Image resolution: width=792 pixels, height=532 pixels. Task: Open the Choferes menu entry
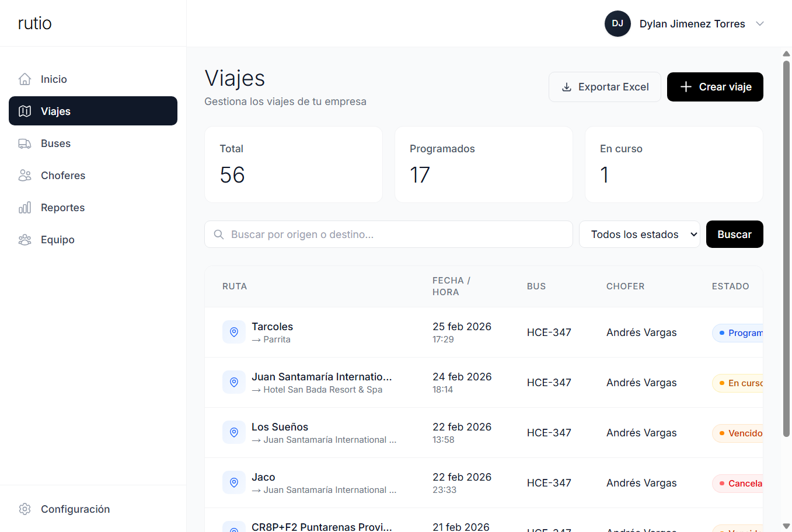(64, 175)
